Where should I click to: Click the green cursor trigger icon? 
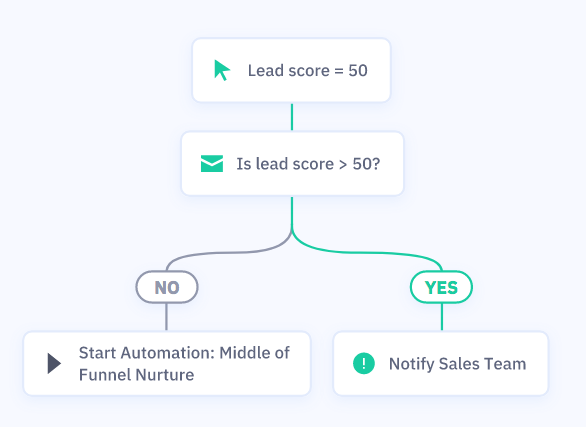[222, 70]
